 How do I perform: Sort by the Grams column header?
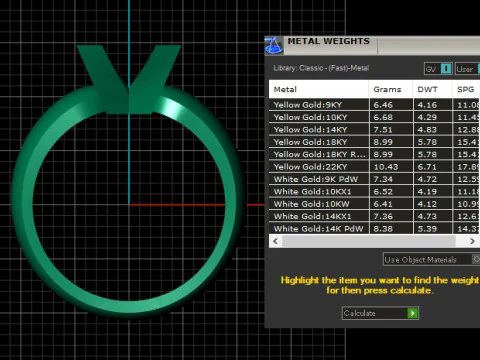pos(391,89)
